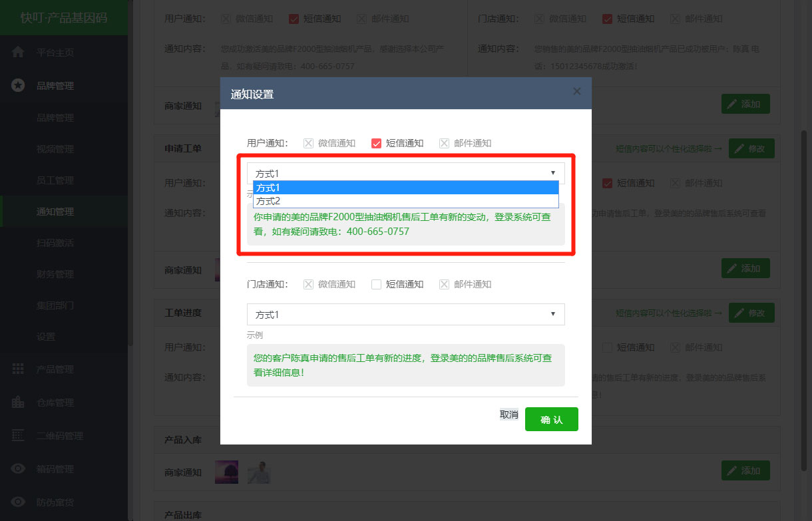Click the star icon beside 品牌管理
Screen dimensions: 812x521
[18, 85]
